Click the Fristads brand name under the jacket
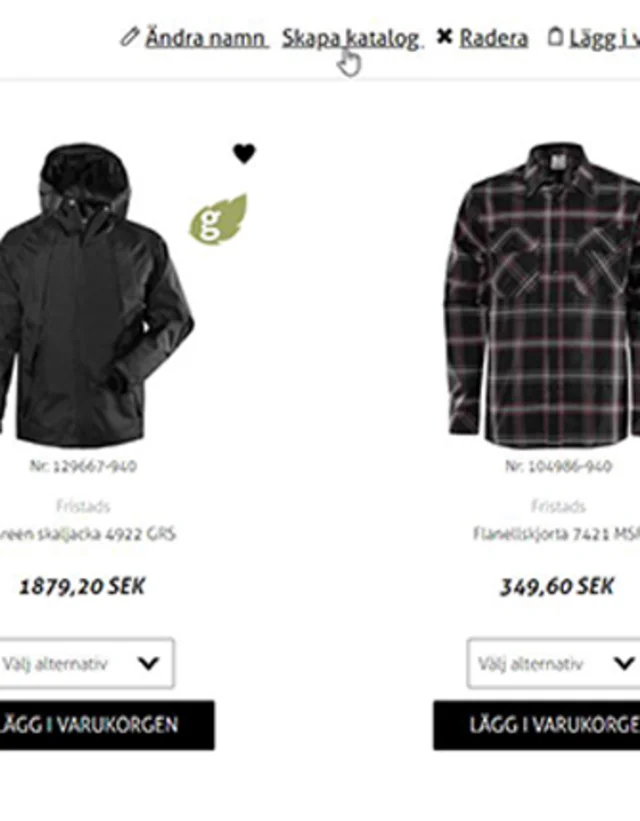 [83, 506]
